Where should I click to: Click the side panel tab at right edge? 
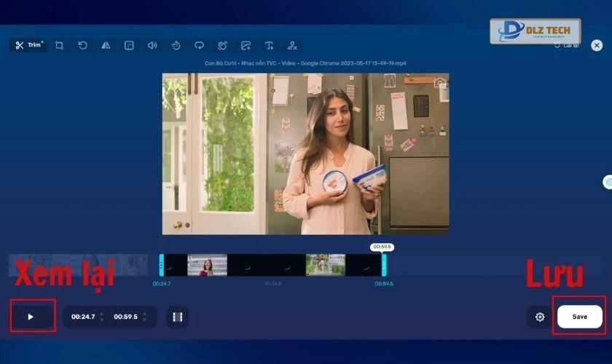608,182
